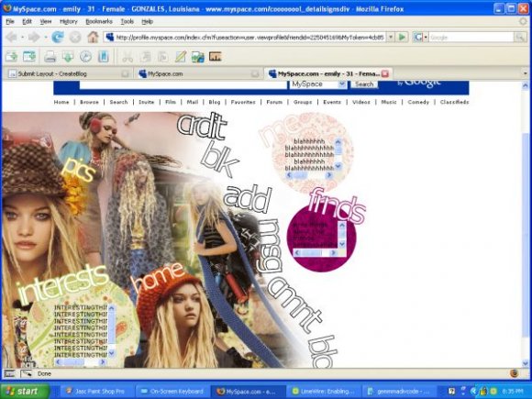The image size is (532, 399).
Task: Click the Print toolbar icon
Action: pos(50,56)
